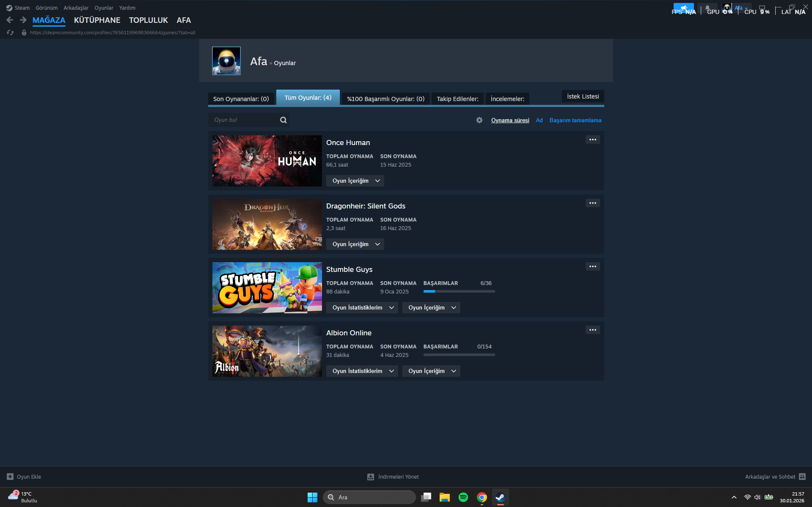
Task: Open the Görünüm menu
Action: 47,8
